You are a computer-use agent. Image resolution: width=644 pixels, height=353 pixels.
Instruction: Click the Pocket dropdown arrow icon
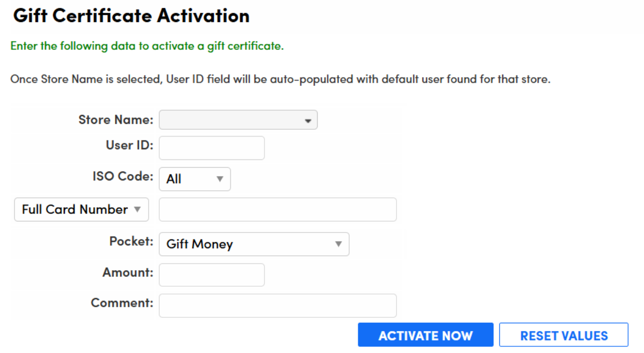338,244
